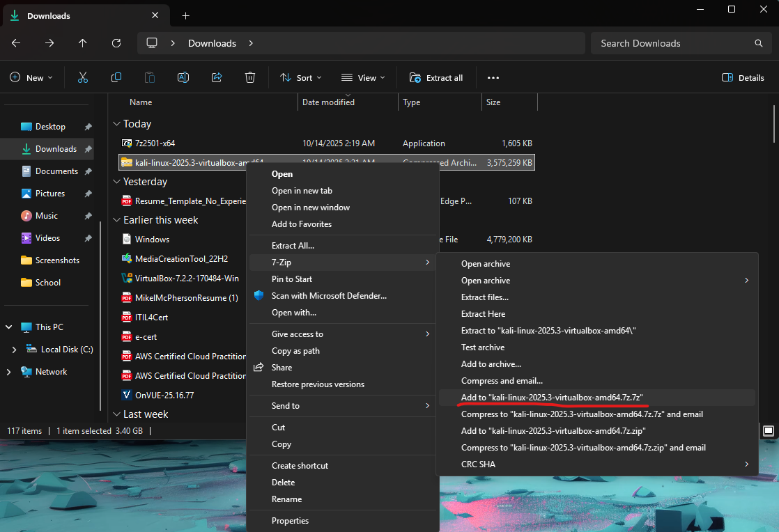Add a new tab with plus icon

click(x=185, y=16)
